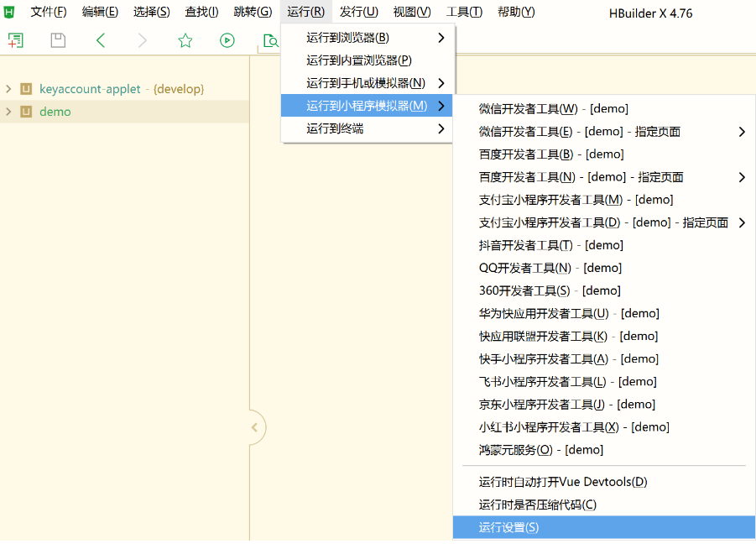The width and height of the screenshot is (756, 549).
Task: Click the demo project folder icon
Action: pyautogui.click(x=28, y=111)
